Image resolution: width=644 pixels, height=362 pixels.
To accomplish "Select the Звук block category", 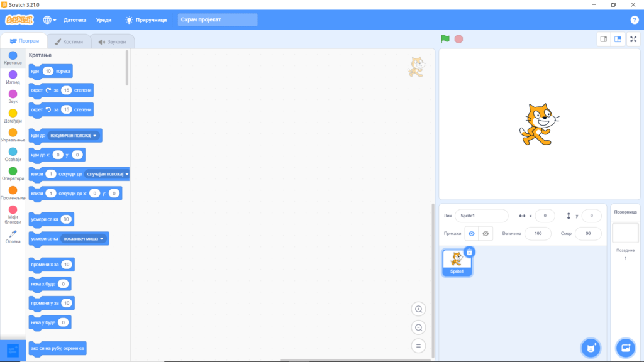I will pyautogui.click(x=13, y=96).
